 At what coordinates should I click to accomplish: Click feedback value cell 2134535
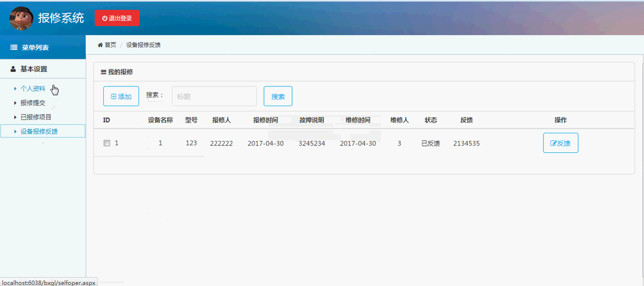(466, 143)
